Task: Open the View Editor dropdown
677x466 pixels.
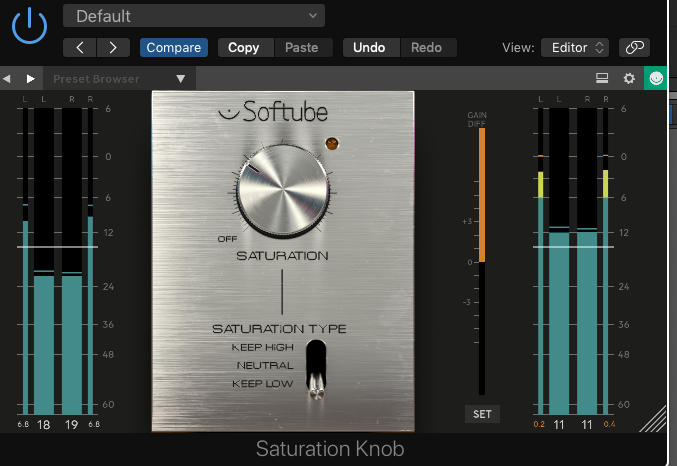Action: coord(575,48)
